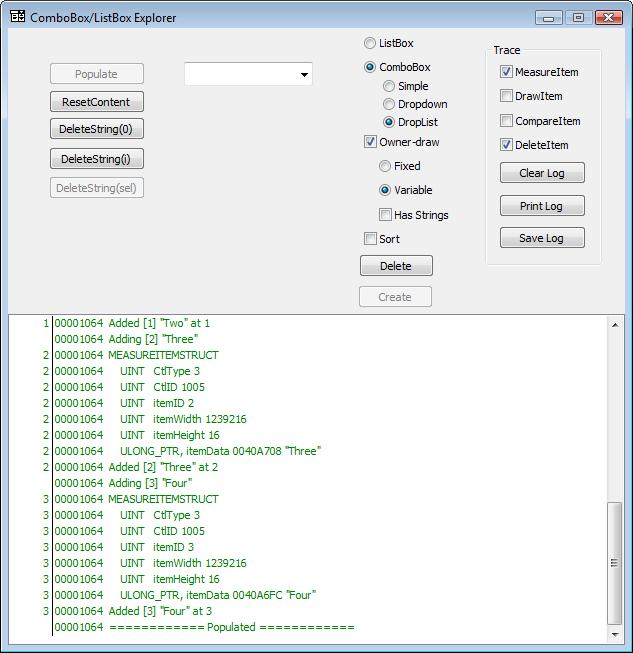633x653 pixels.
Task: Minimize the Explorer window
Action: coord(549,17)
